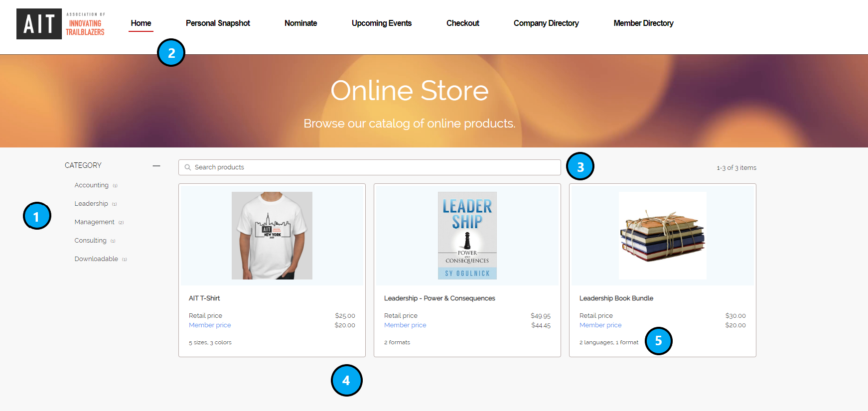Select the Management category filter
This screenshot has height=411, width=868.
click(95, 222)
